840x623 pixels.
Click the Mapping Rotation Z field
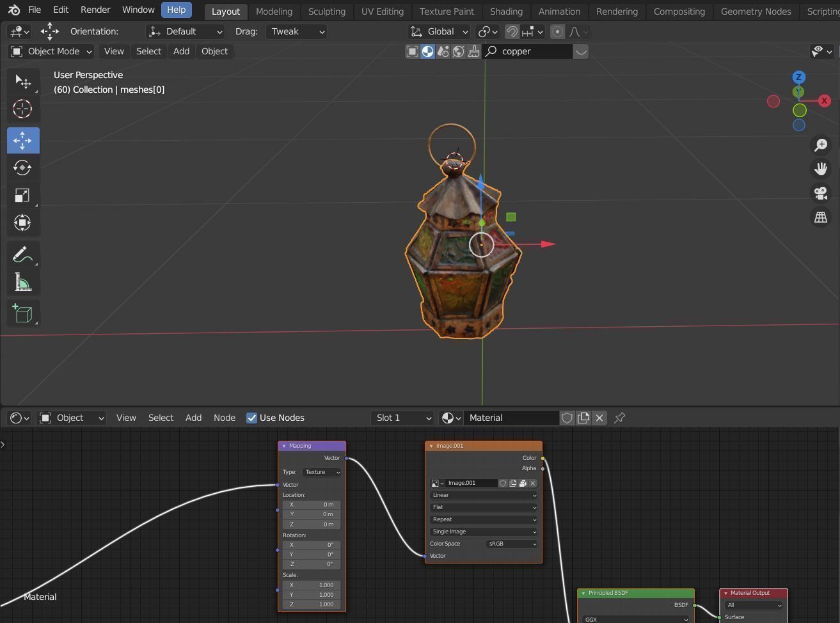pyautogui.click(x=312, y=564)
